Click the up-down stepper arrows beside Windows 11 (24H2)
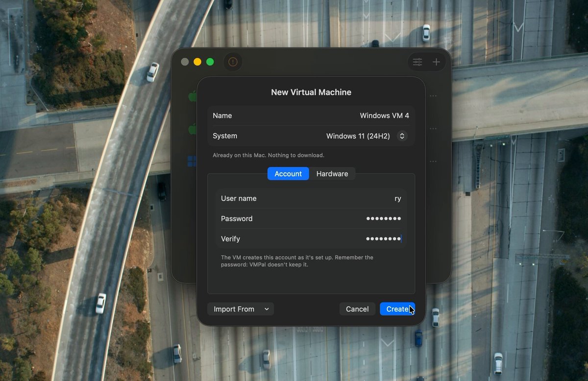588x381 pixels. tap(402, 136)
